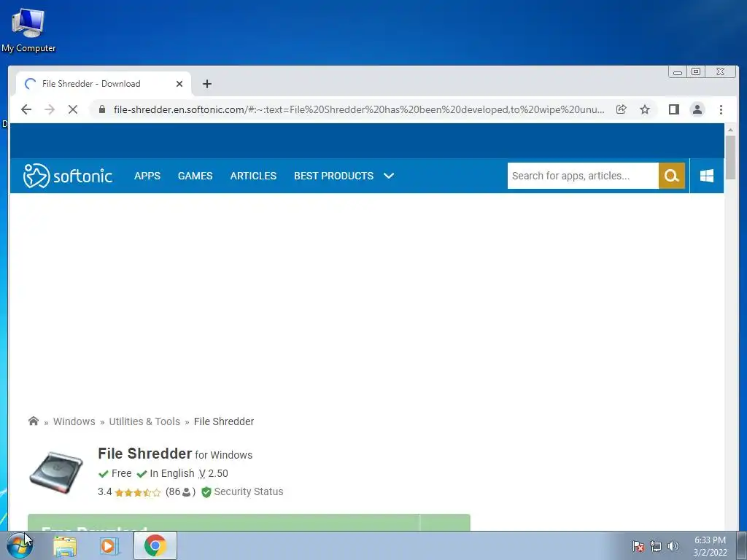The width and height of the screenshot is (747, 560).
Task: Go back to the previous page
Action: pyautogui.click(x=26, y=109)
